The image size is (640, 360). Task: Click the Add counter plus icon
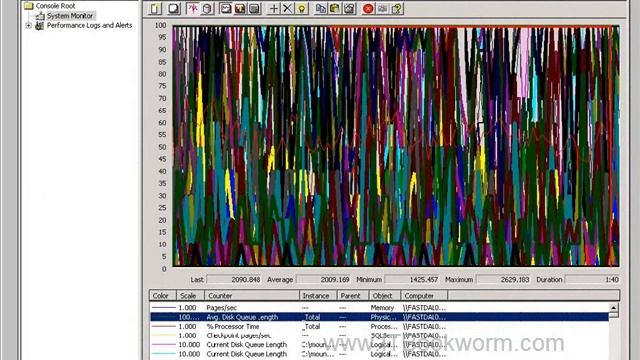[x=273, y=9]
